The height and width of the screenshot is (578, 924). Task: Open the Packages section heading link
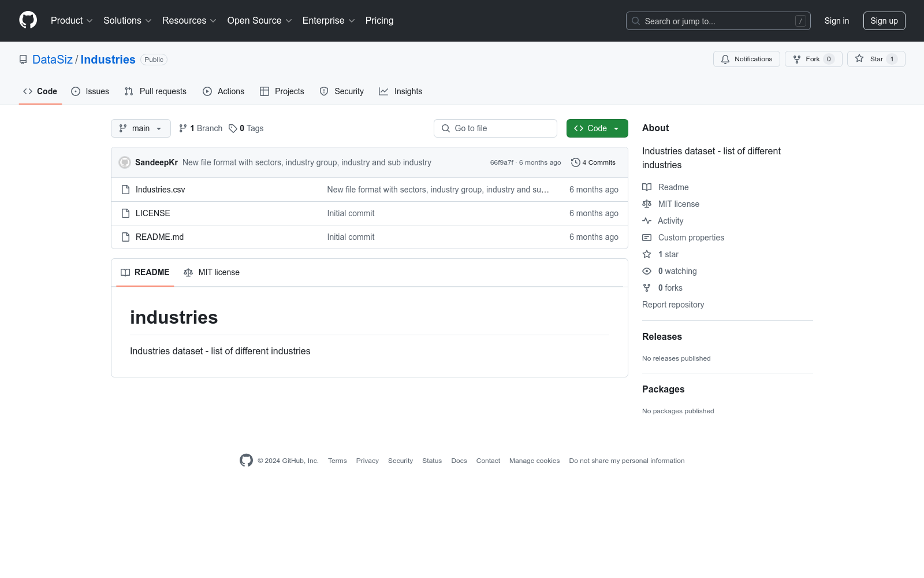point(663,389)
